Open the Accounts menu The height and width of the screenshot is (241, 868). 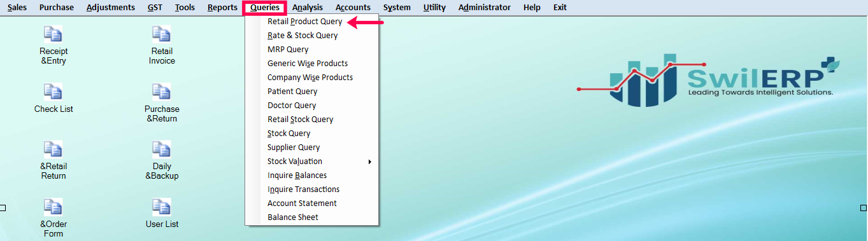coord(353,8)
